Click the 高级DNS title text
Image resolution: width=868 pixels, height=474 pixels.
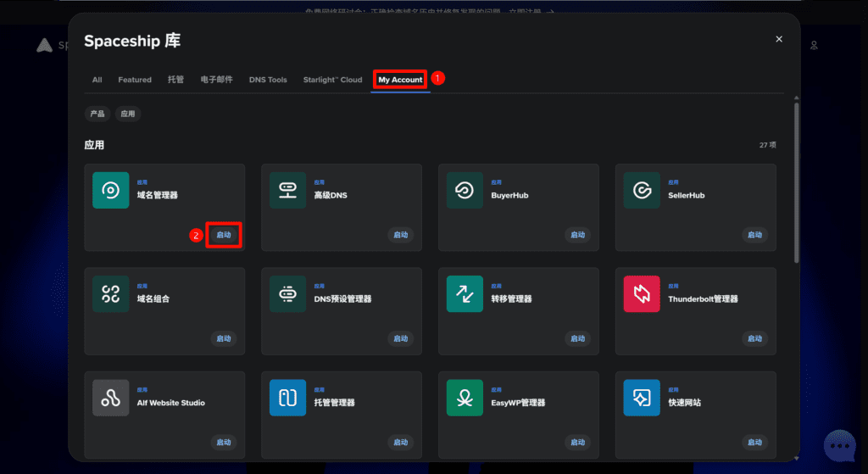331,195
